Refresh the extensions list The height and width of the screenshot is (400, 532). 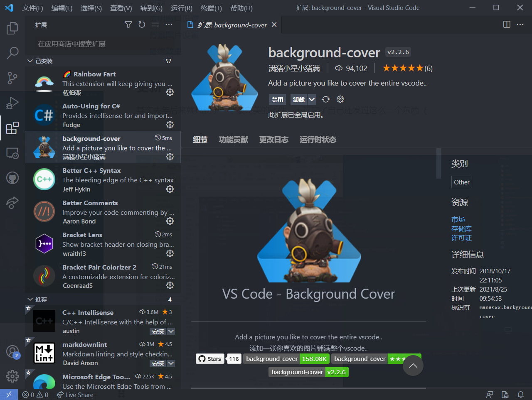coord(141,25)
